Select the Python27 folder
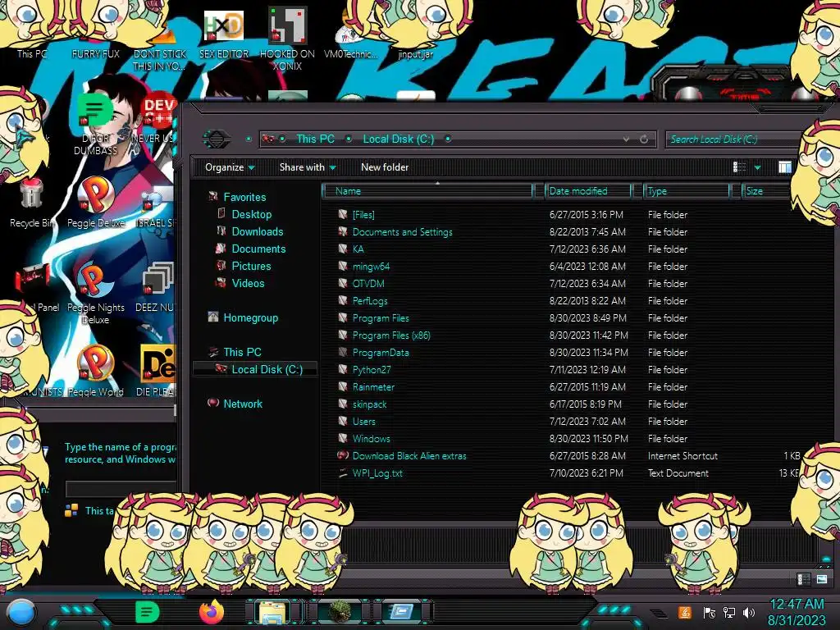This screenshot has height=630, width=840. click(372, 370)
